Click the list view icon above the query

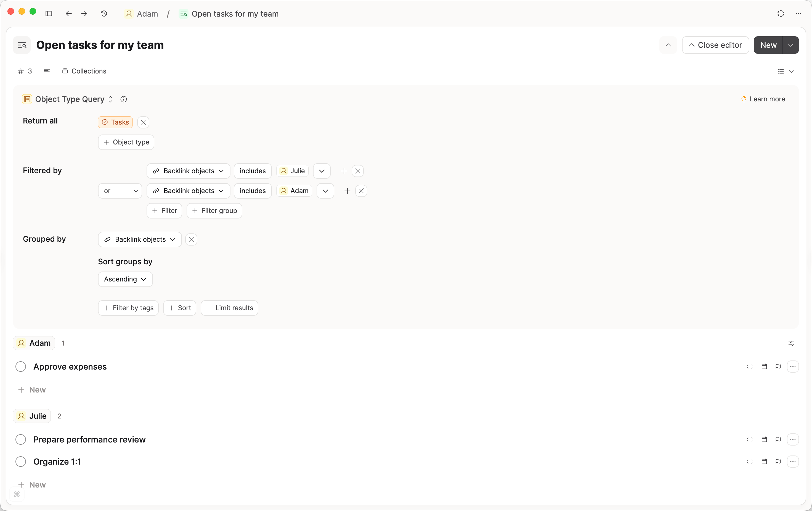click(781, 71)
